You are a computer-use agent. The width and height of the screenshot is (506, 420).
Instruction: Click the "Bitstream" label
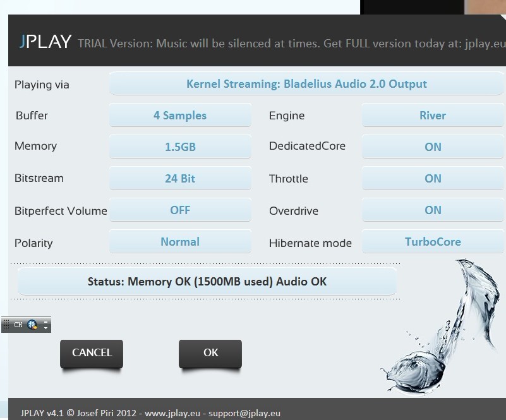(39, 178)
